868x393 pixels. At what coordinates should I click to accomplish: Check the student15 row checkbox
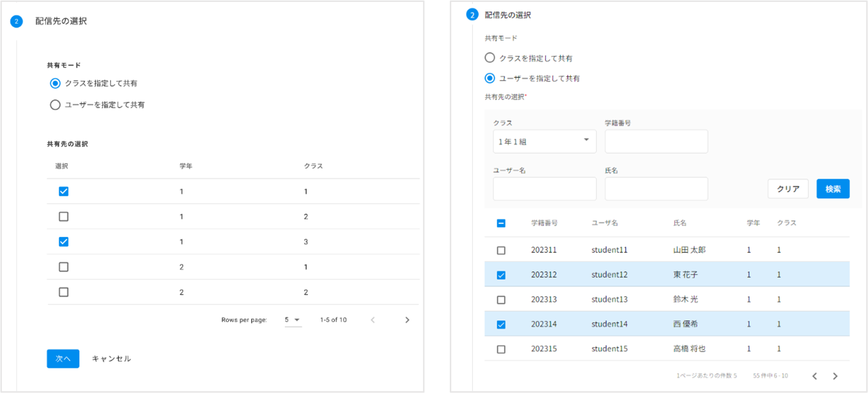coord(501,349)
